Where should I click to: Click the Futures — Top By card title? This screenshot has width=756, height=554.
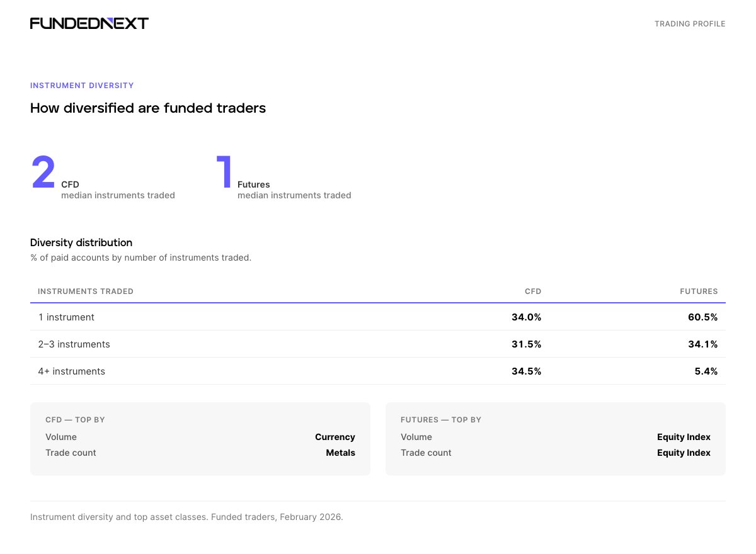pyautogui.click(x=441, y=420)
